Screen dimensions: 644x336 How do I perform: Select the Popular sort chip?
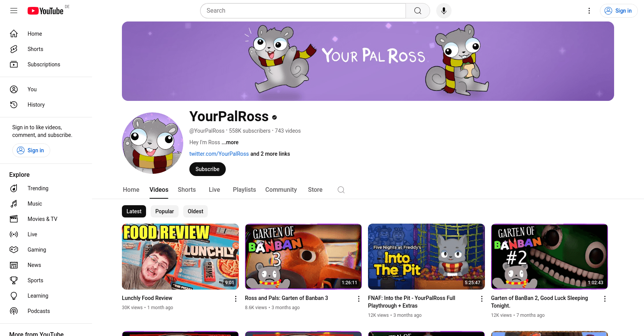click(164, 211)
